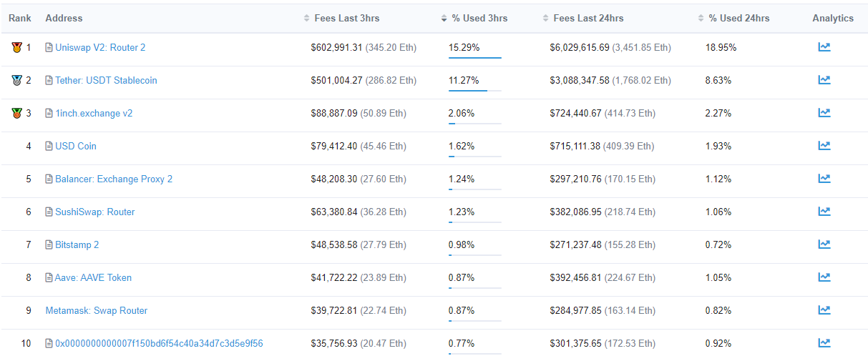Image resolution: width=868 pixels, height=356 pixels.
Task: Select the $63,380.84 fees value
Action: click(334, 212)
